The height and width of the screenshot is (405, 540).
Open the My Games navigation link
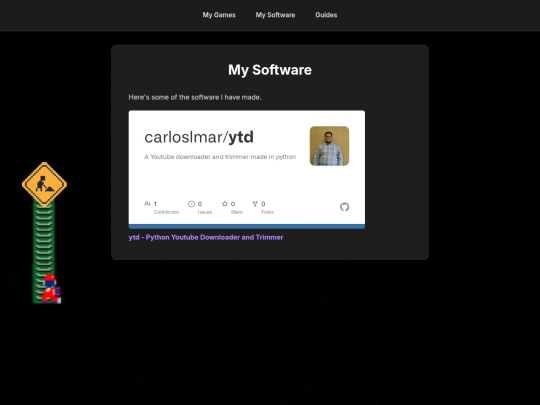(x=219, y=15)
